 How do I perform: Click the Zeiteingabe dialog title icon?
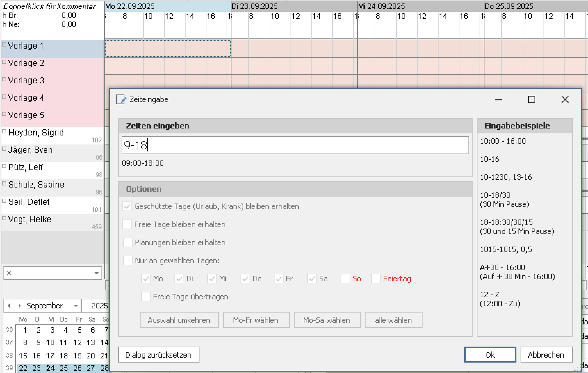[121, 99]
